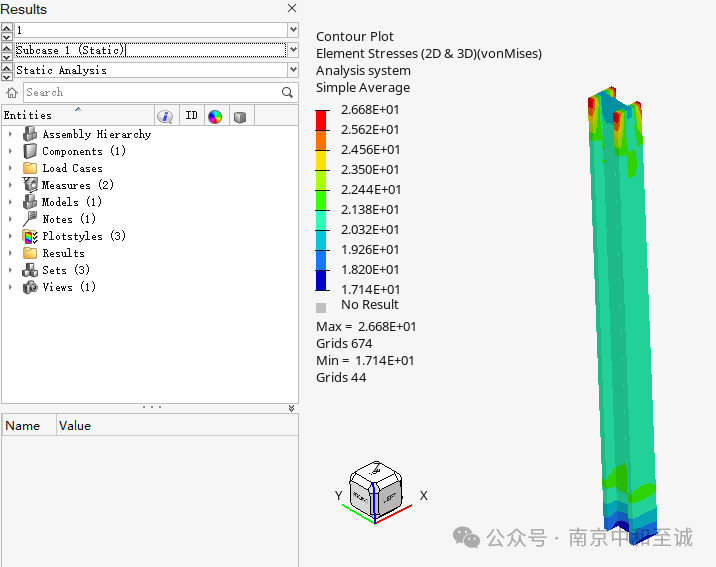
Task: Click the Notes icon
Action: (x=30, y=219)
